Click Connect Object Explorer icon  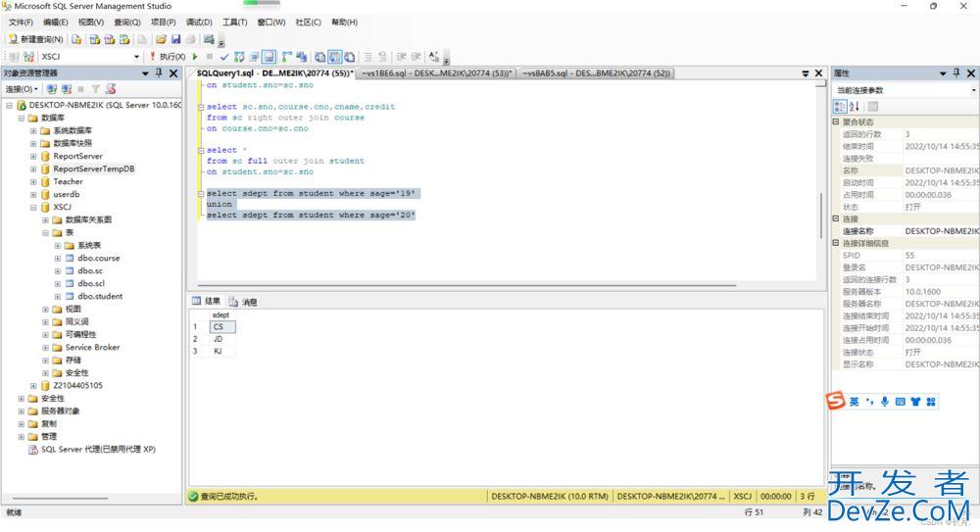pyautogui.click(x=52, y=89)
